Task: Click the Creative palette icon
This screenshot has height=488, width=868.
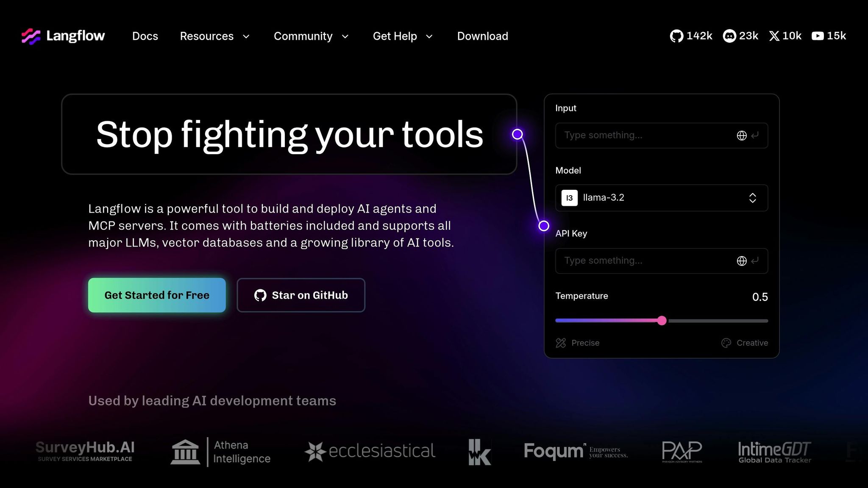Action: [726, 343]
